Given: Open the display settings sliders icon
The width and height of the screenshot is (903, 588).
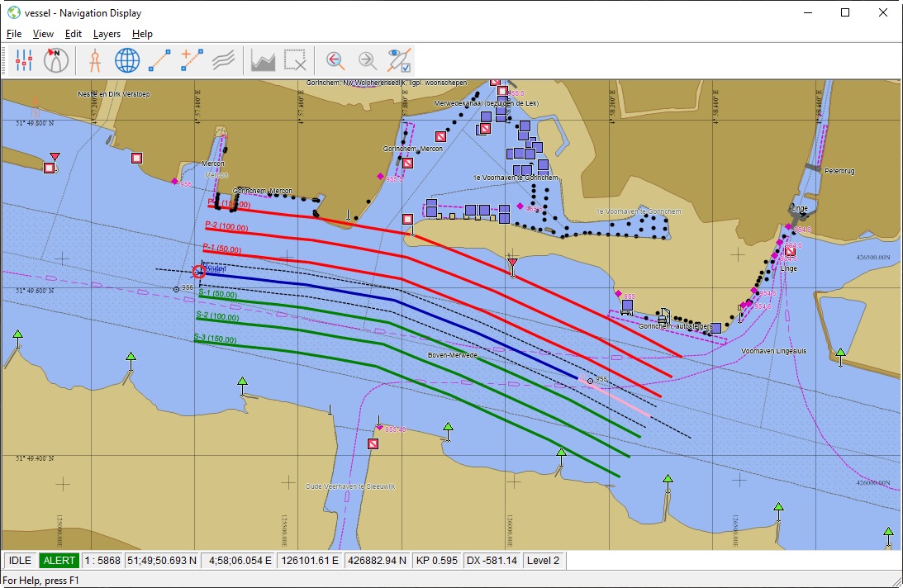Looking at the screenshot, I should [x=23, y=60].
